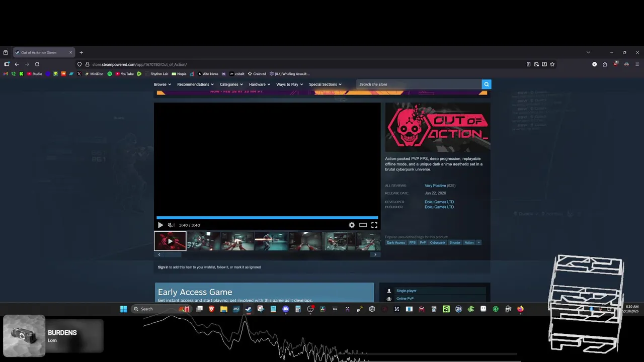Open the list all tabs chevron
This screenshot has width=644, height=362.
pos(588,52)
